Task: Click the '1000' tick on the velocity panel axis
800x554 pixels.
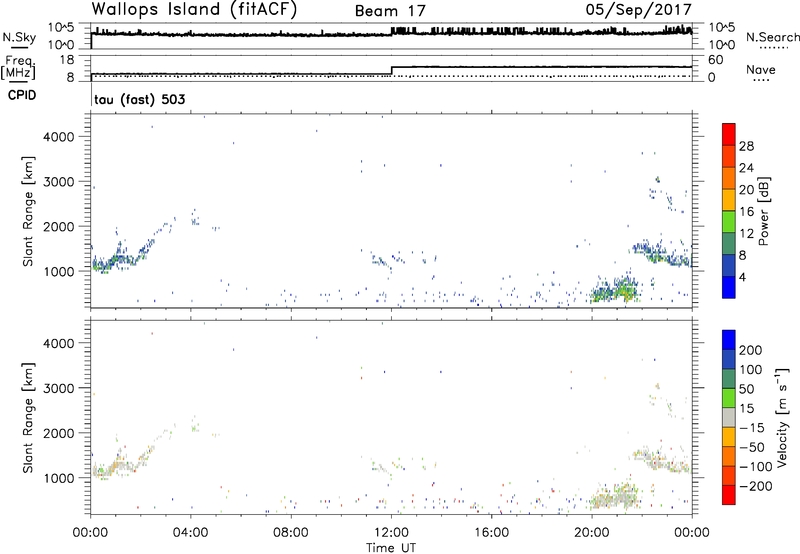Action: (x=58, y=478)
